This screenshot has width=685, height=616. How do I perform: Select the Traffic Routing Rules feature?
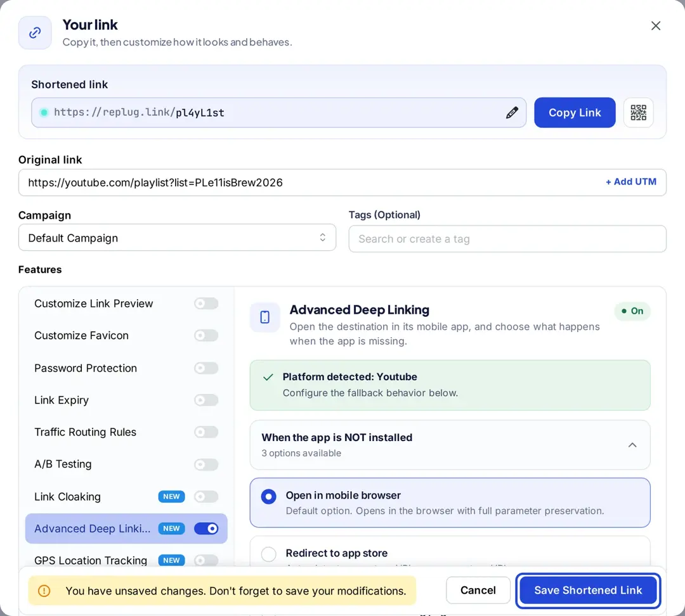point(126,432)
